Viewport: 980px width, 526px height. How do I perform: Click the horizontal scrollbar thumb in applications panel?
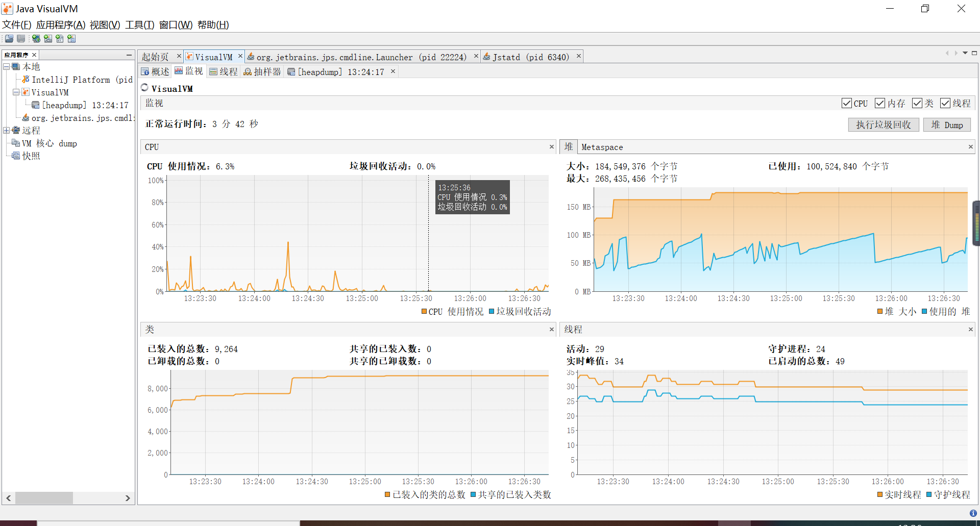[44, 498]
